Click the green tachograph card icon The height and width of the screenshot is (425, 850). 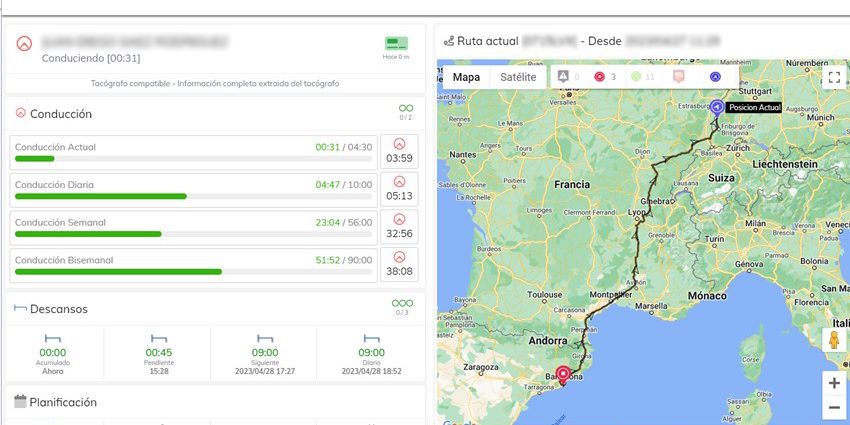tap(396, 44)
